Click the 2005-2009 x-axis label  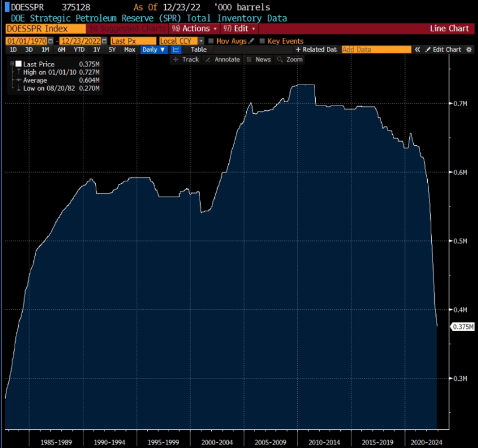[x=270, y=442]
